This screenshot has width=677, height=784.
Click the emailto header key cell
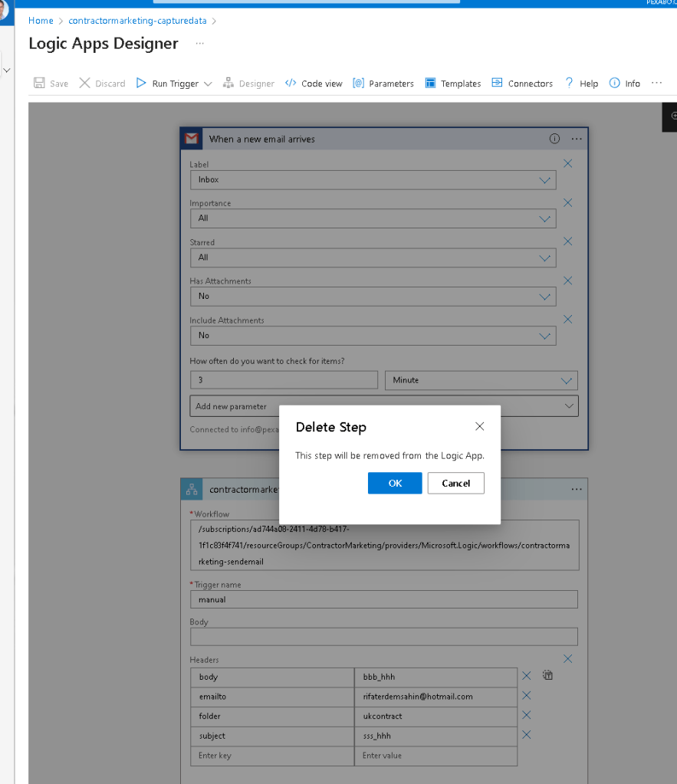(272, 697)
